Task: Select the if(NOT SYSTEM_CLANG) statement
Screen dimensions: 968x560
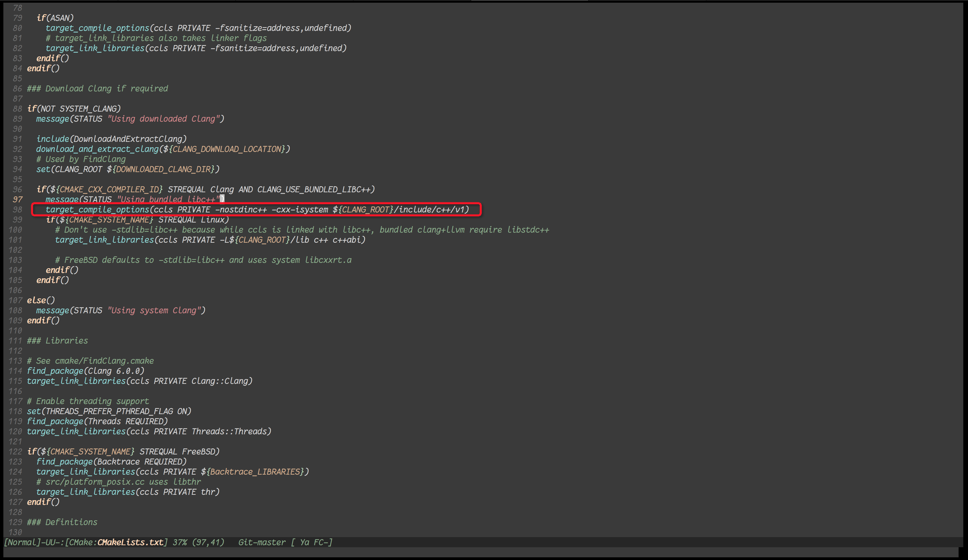Action: [x=73, y=109]
